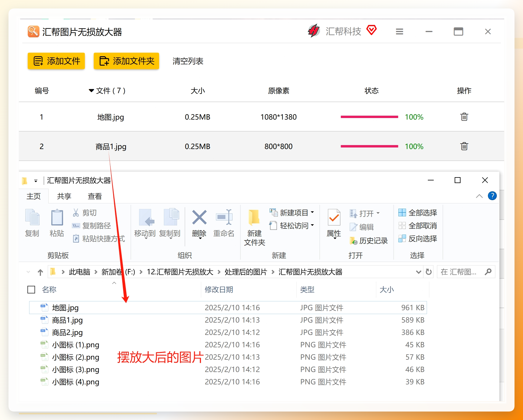Click 此电脑 in the address bar
523x420 pixels.
80,272
